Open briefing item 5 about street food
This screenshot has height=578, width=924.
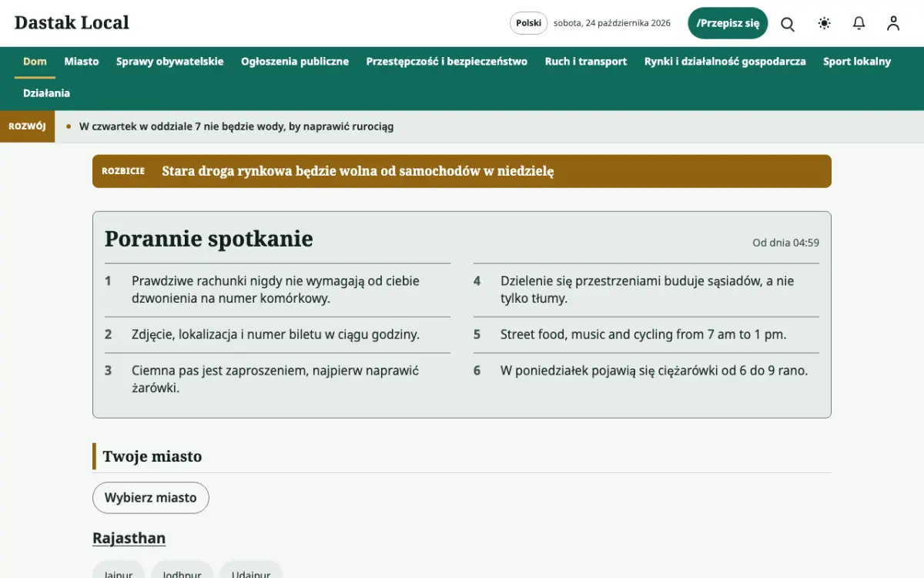click(x=646, y=334)
